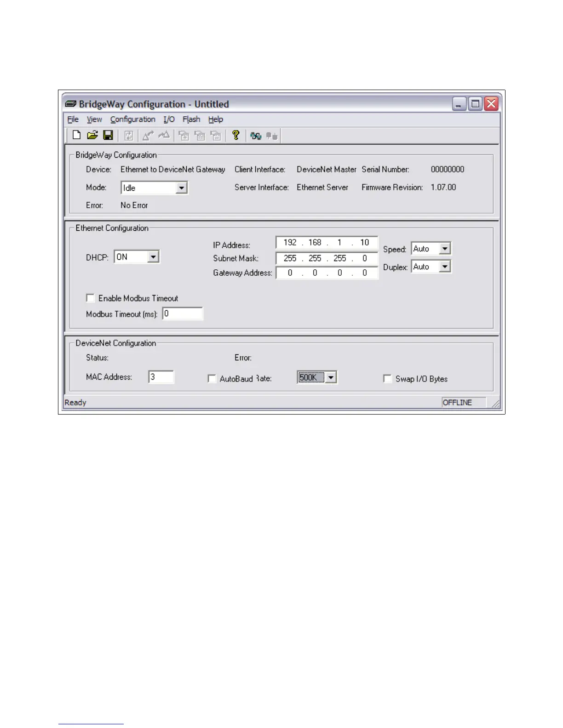Click the grayed-out remove I/O icon with minus

click(216, 136)
